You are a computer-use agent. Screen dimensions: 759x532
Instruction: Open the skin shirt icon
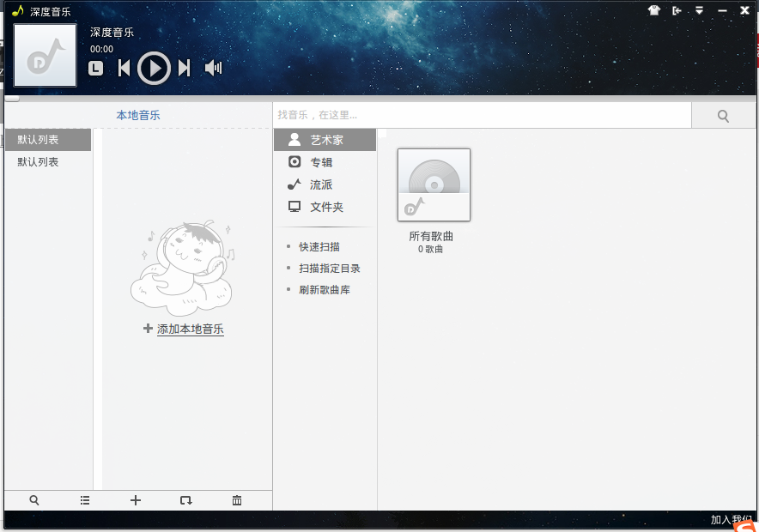(654, 10)
